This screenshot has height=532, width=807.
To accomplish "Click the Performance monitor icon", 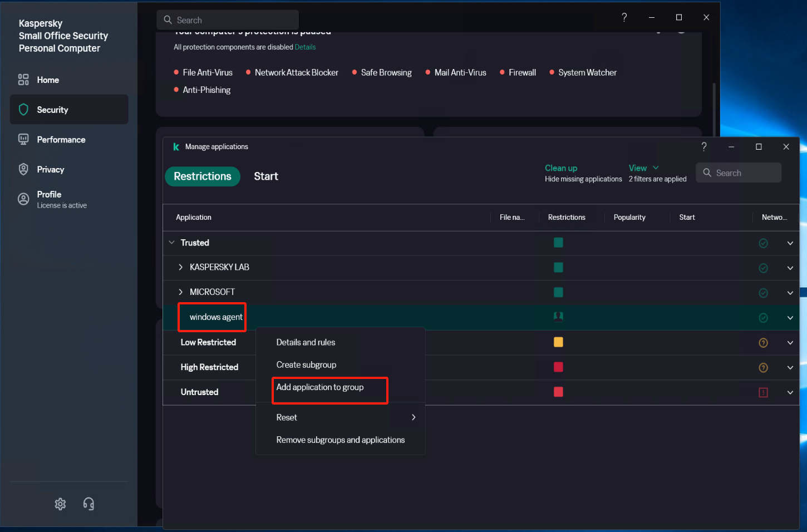I will coord(23,140).
